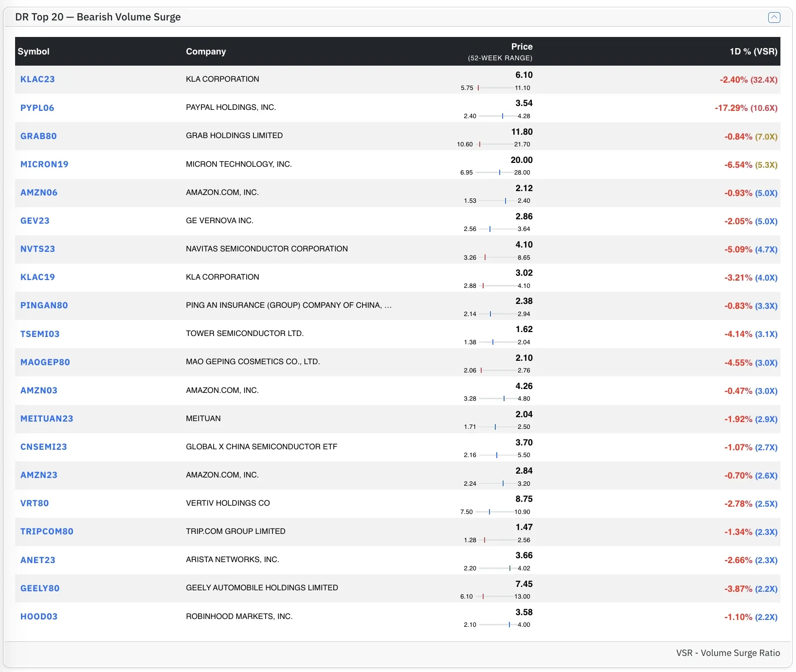
Task: Click the -4.55% (3.0X) value
Action: (x=751, y=363)
